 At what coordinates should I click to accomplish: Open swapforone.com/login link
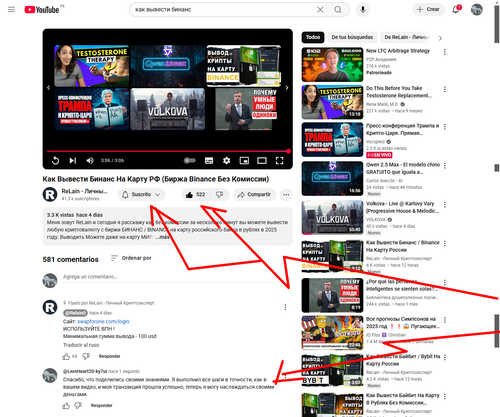click(x=103, y=321)
